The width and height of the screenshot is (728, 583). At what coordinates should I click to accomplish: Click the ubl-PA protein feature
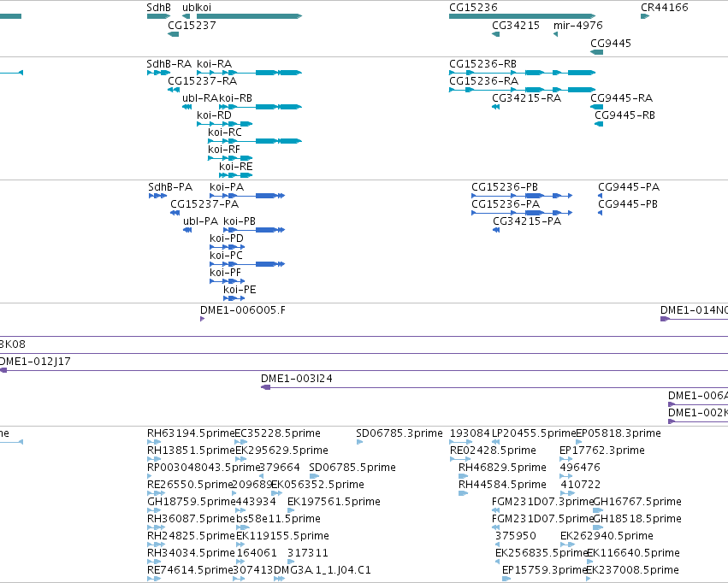(187, 230)
